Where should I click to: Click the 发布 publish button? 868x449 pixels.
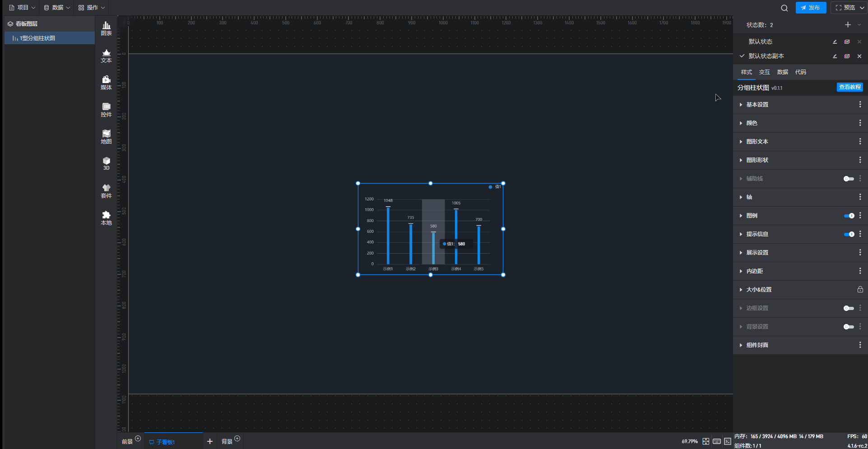pos(811,8)
